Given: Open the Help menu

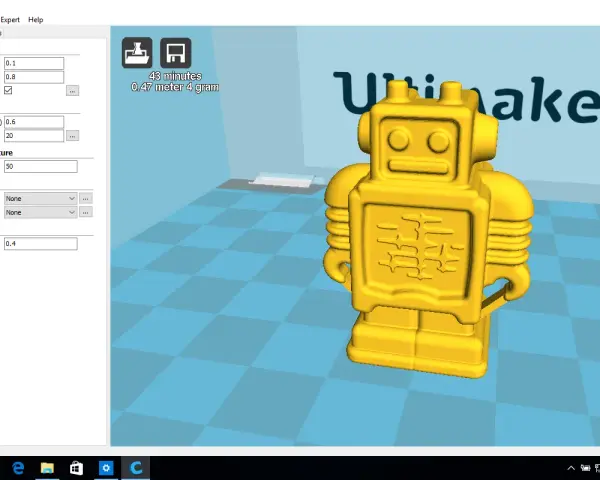Looking at the screenshot, I should pyautogui.click(x=36, y=20).
